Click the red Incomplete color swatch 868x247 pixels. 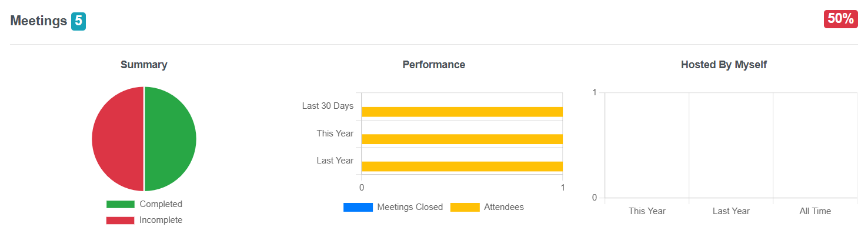click(x=120, y=220)
